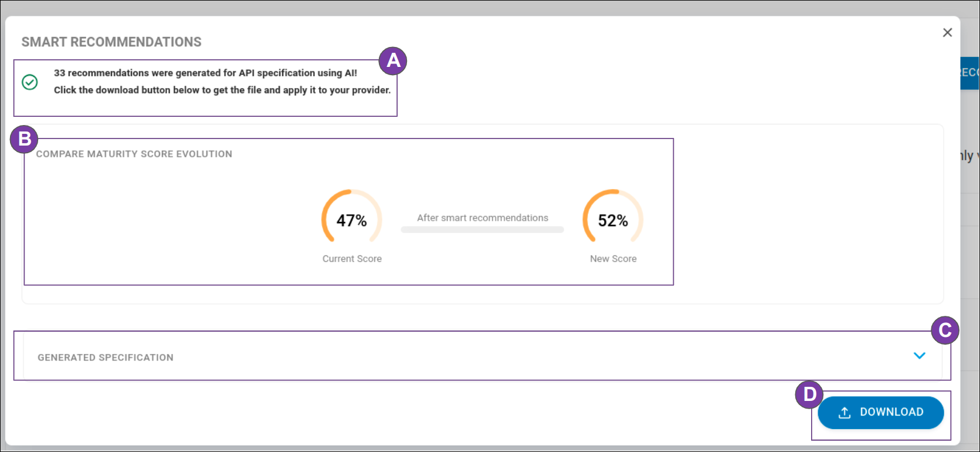Image resolution: width=980 pixels, height=452 pixels.
Task: Download the generated specification file
Action: [881, 413]
